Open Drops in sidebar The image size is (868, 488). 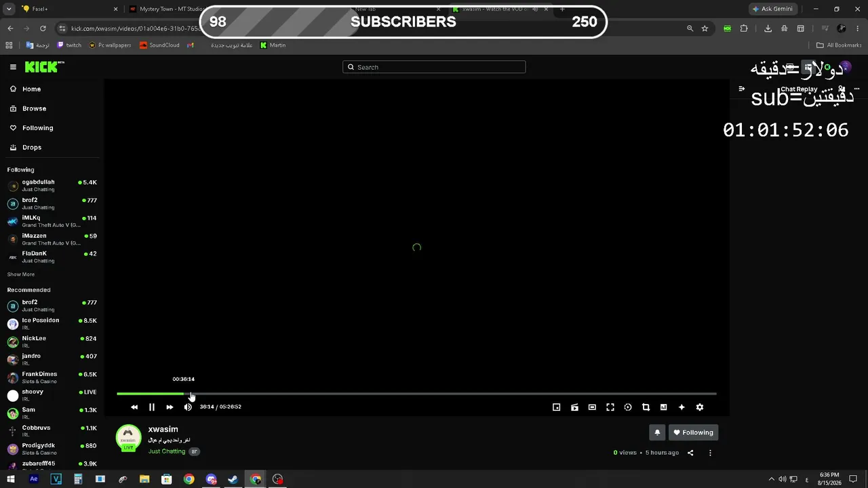[x=32, y=148]
